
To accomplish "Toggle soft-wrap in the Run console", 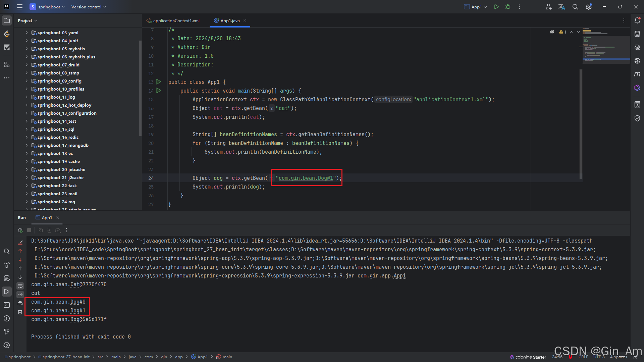I will (x=20, y=286).
